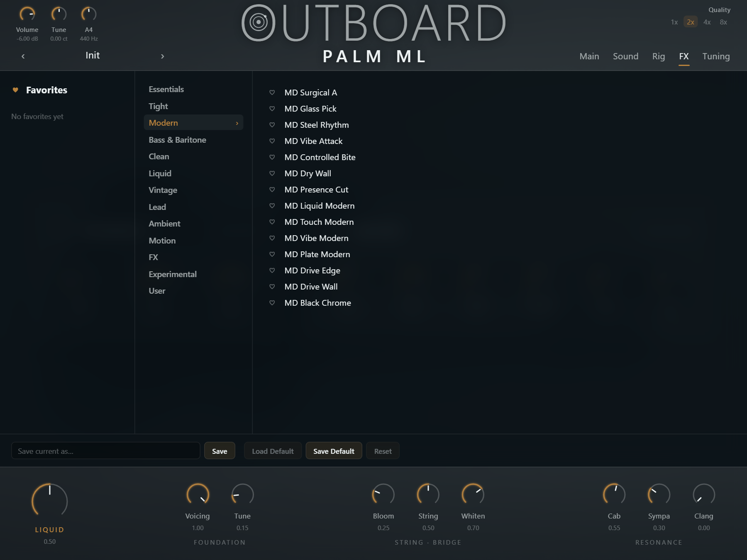
Task: Click the Bloom knob
Action: (383, 494)
